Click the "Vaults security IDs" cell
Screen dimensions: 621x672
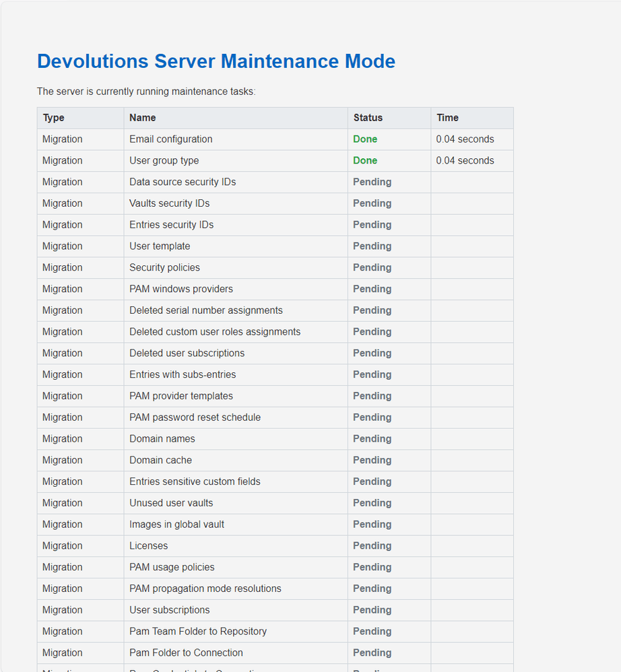pos(236,203)
